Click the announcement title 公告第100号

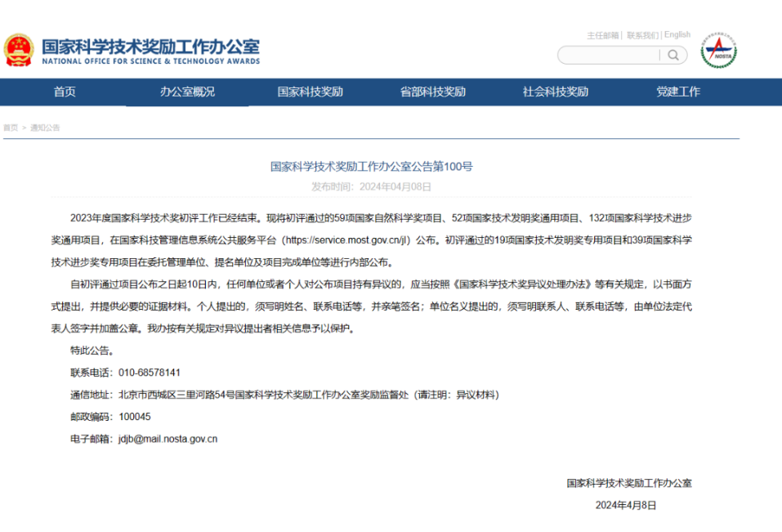372,167
